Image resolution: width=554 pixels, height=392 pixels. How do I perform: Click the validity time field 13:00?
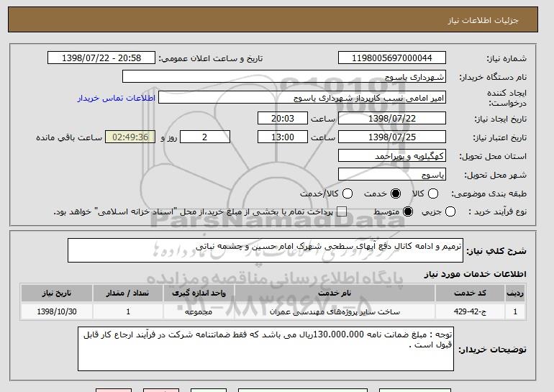283,137
